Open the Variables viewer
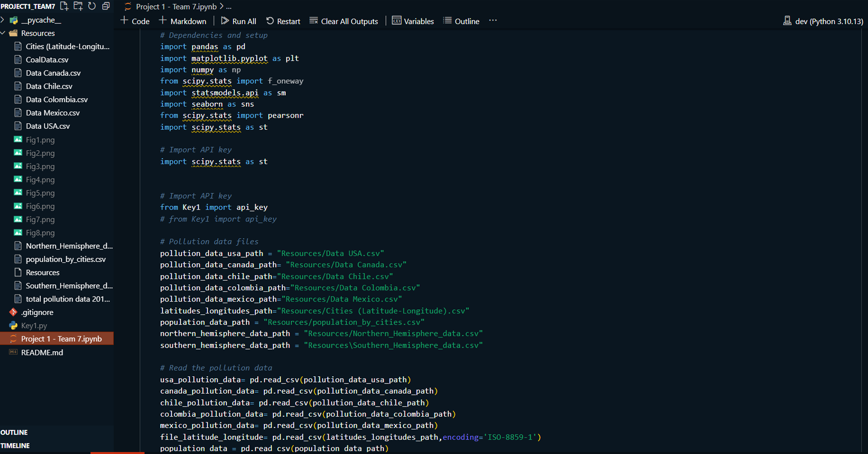The width and height of the screenshot is (868, 454). pyautogui.click(x=413, y=21)
